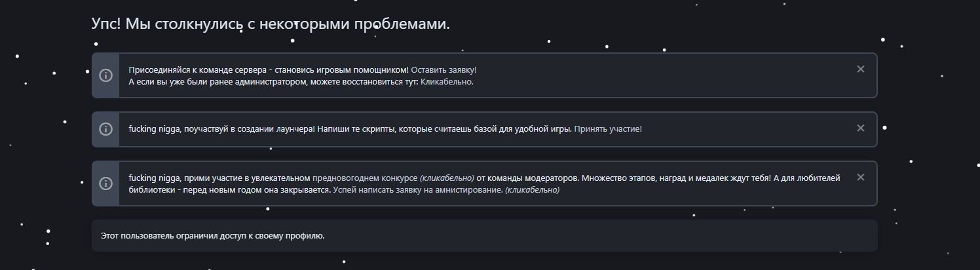Click info icon in launcher creation notice

pyautogui.click(x=105, y=129)
